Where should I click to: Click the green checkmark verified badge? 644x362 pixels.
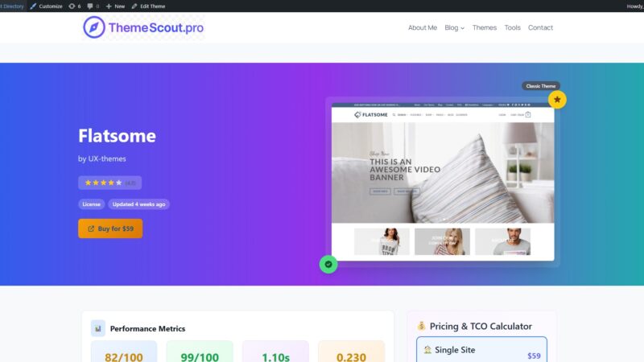click(328, 265)
